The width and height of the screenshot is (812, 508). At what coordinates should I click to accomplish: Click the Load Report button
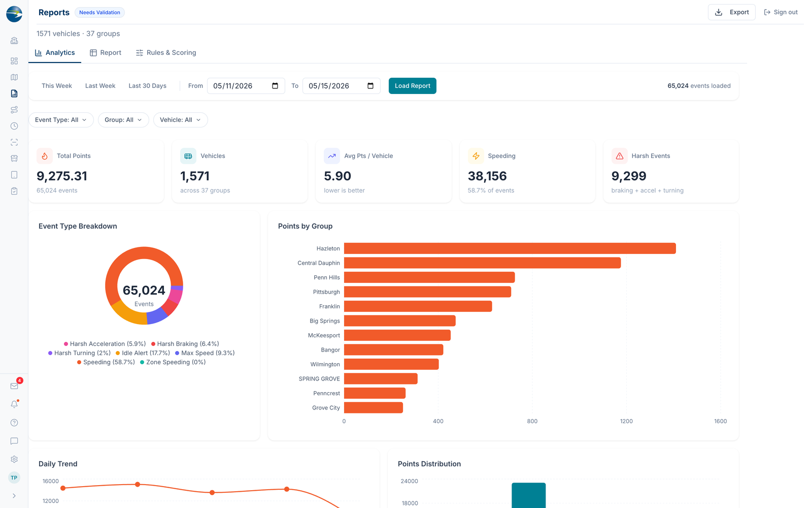point(413,86)
